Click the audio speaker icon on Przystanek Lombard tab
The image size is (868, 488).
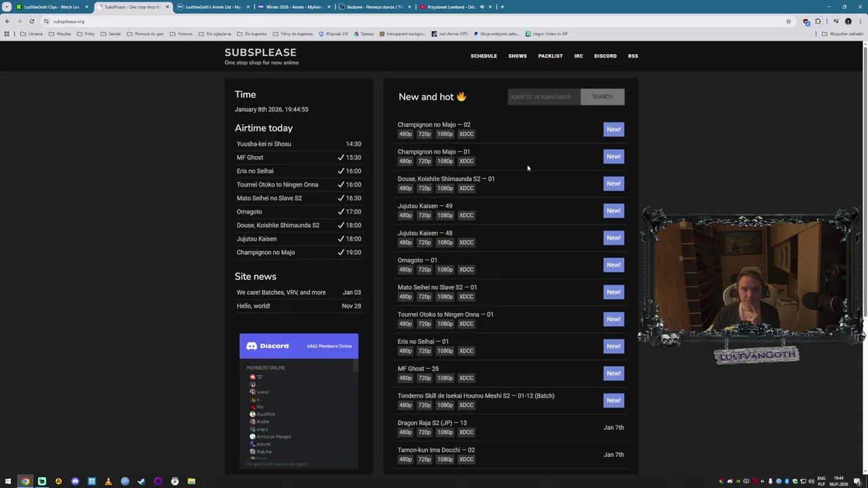[482, 7]
